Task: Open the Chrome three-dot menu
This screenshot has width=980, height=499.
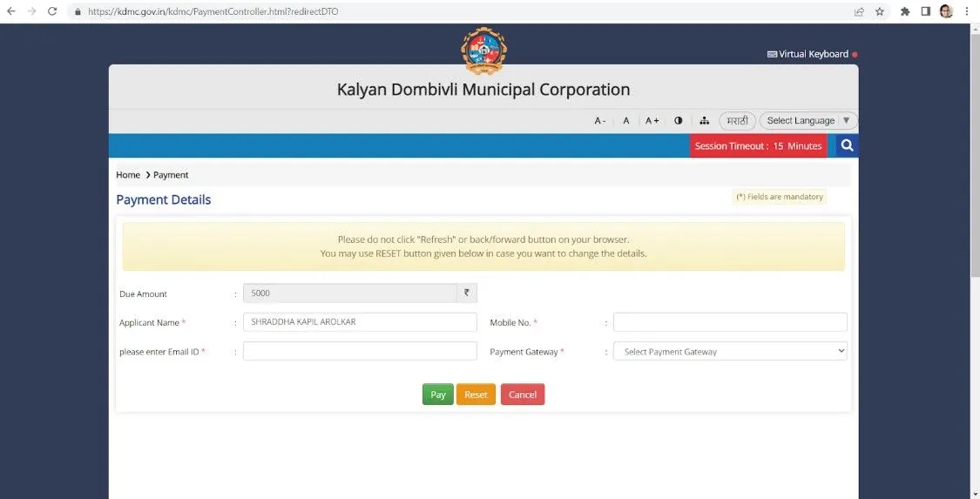Action: 967,11
